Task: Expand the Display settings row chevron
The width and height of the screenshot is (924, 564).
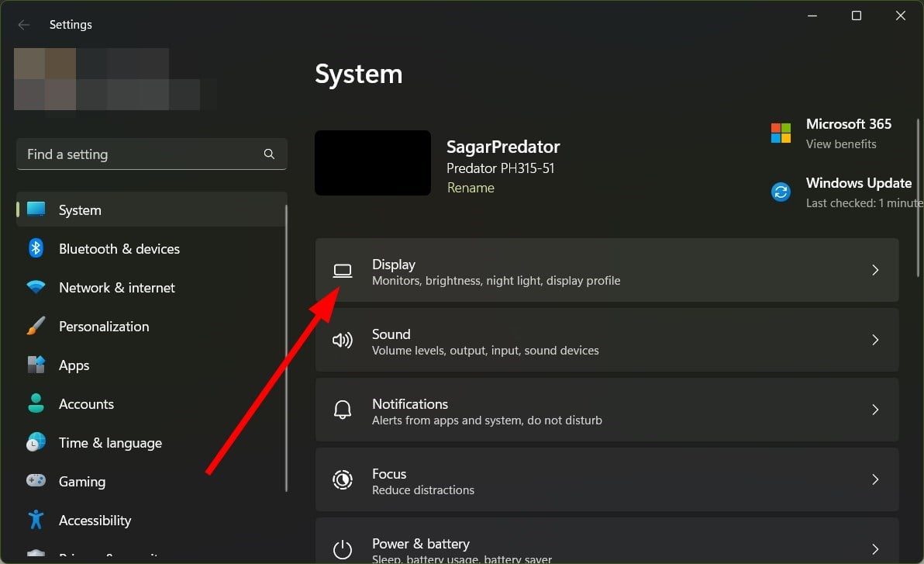Action: click(x=875, y=270)
